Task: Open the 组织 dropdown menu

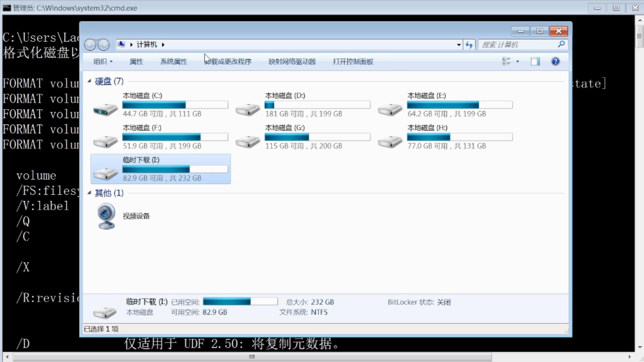Action: tap(102, 61)
